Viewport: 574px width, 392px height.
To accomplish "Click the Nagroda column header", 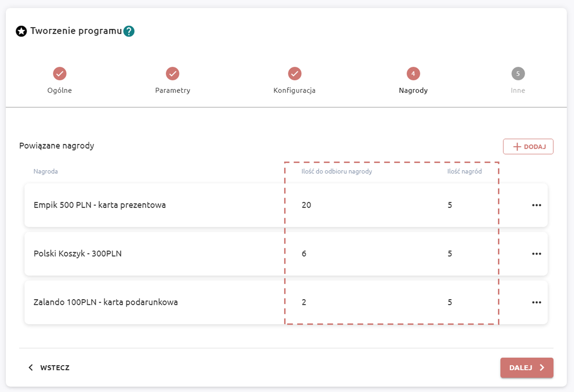I will (x=46, y=171).
